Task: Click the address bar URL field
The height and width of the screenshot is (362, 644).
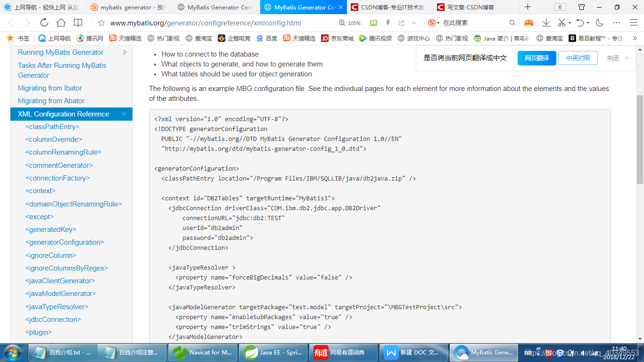Action: 206,23
